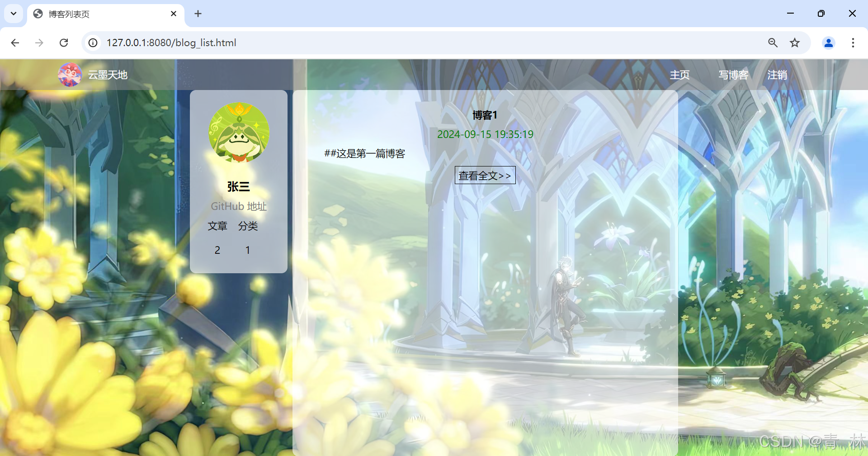Open the GitHub 地址 link
Screen dimensions: 868x456
pyautogui.click(x=239, y=206)
